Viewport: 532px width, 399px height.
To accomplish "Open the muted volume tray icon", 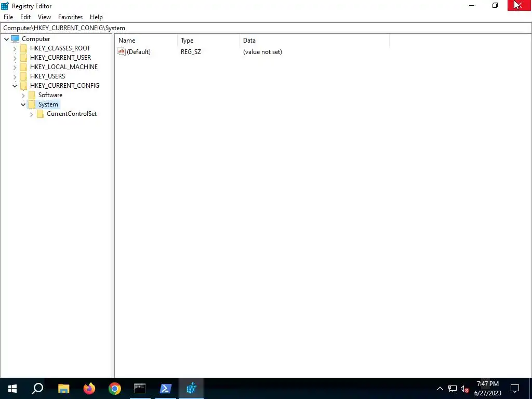I will [x=465, y=389].
